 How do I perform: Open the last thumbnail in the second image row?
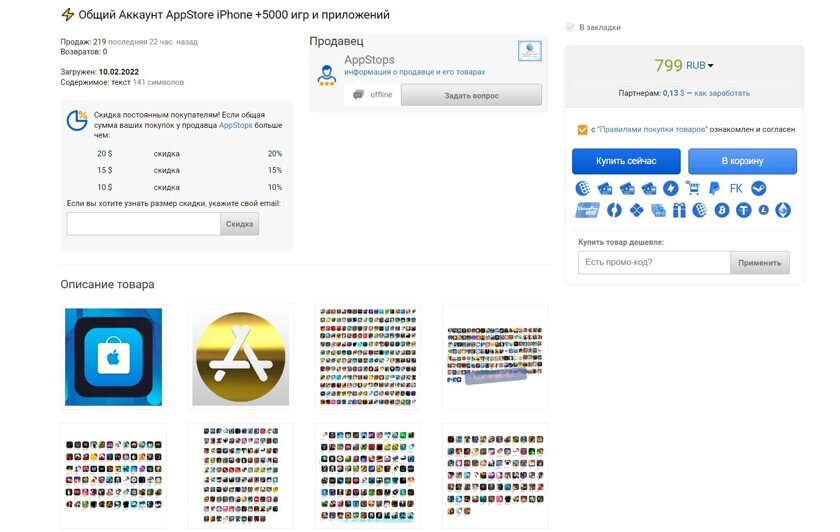point(495,476)
